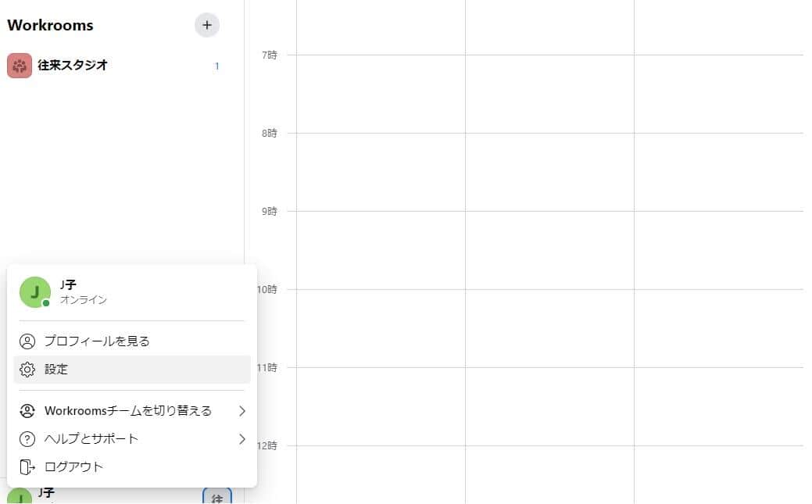Click the question mark icon beside ヘルプとサポート

pos(27,439)
